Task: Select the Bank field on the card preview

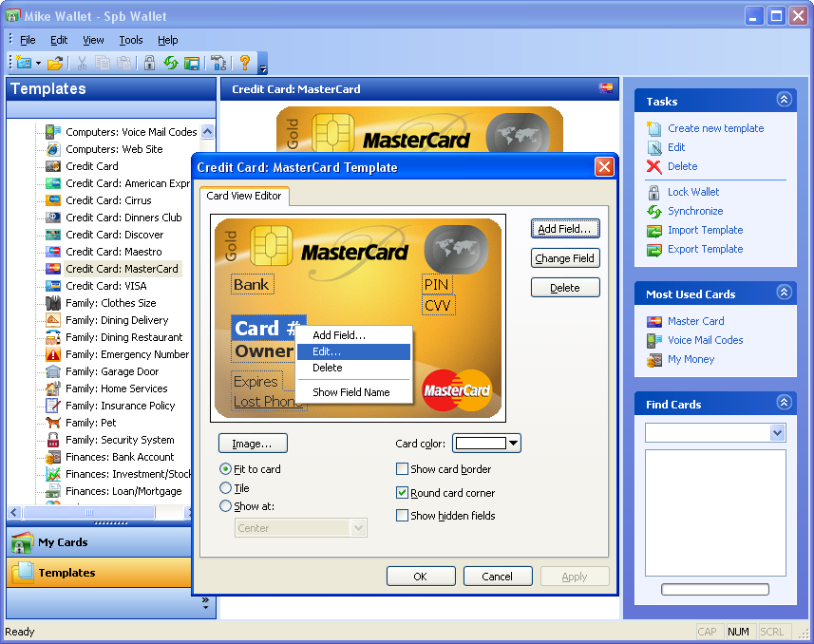Action: 252,285
